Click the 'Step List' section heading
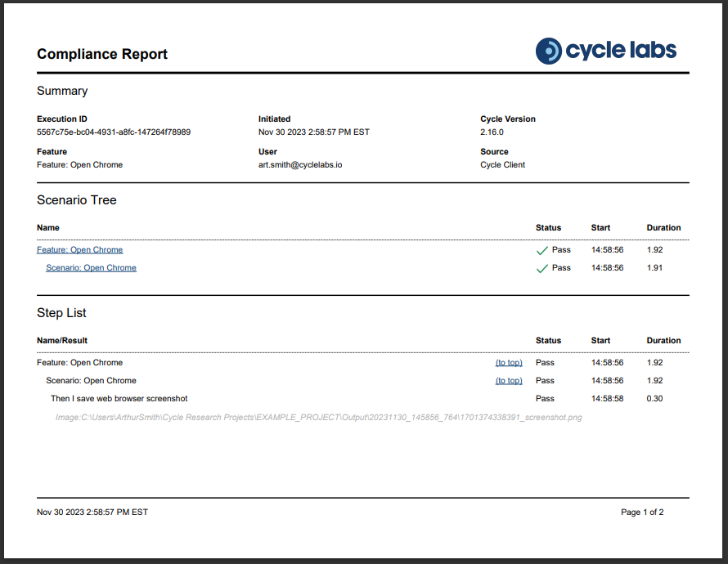Screen dimensions: 728x564 pyautogui.click(x=61, y=313)
